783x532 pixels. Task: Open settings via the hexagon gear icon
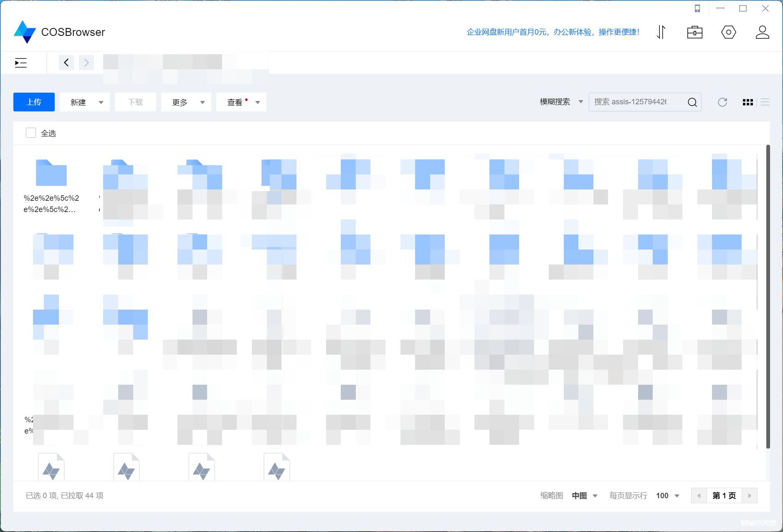click(x=728, y=32)
